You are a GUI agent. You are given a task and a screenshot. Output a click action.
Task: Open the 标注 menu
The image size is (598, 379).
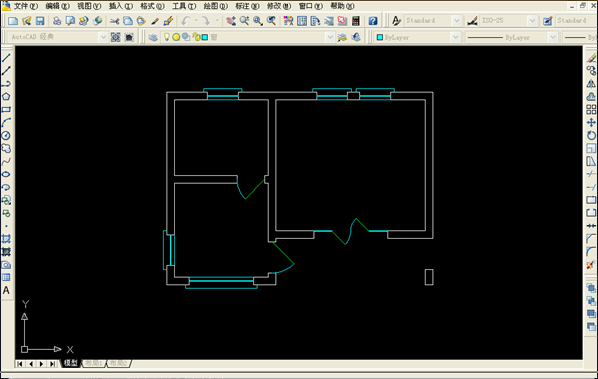[x=247, y=6]
